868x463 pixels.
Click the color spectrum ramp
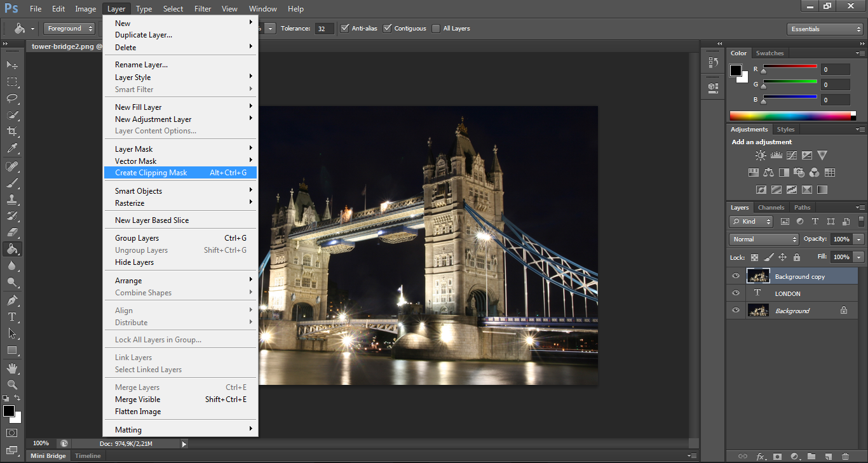click(x=790, y=116)
